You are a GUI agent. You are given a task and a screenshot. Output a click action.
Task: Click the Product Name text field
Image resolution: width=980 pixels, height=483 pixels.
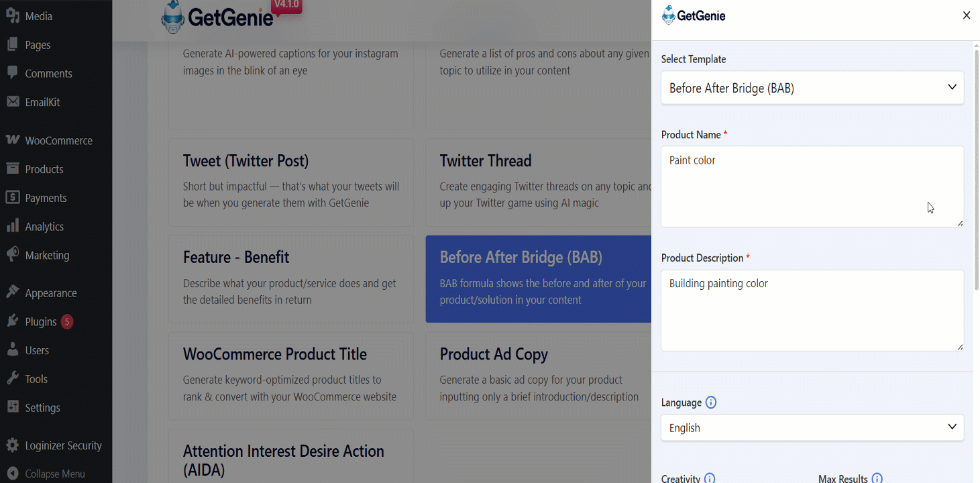(812, 186)
